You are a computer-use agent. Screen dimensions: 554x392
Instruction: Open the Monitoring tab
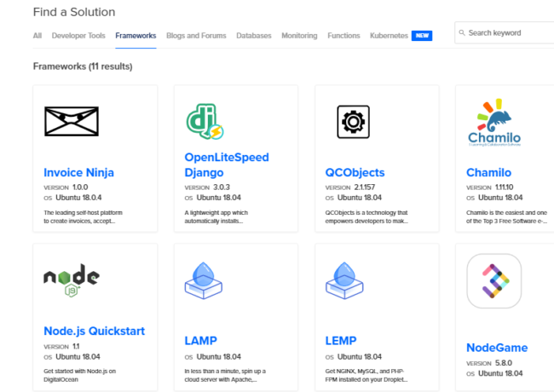(x=299, y=36)
